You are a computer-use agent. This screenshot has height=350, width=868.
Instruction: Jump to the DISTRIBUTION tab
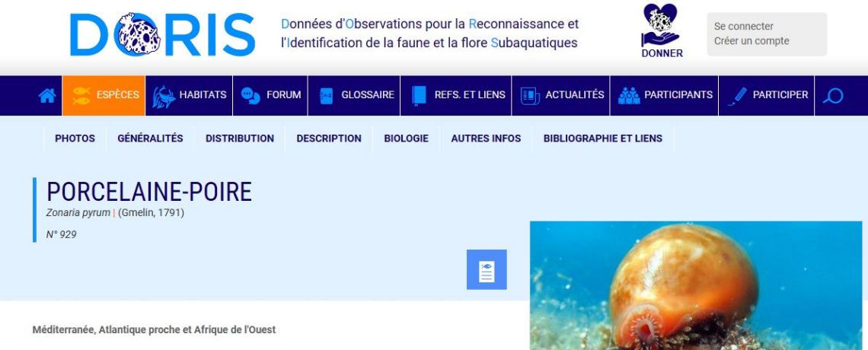pos(240,138)
